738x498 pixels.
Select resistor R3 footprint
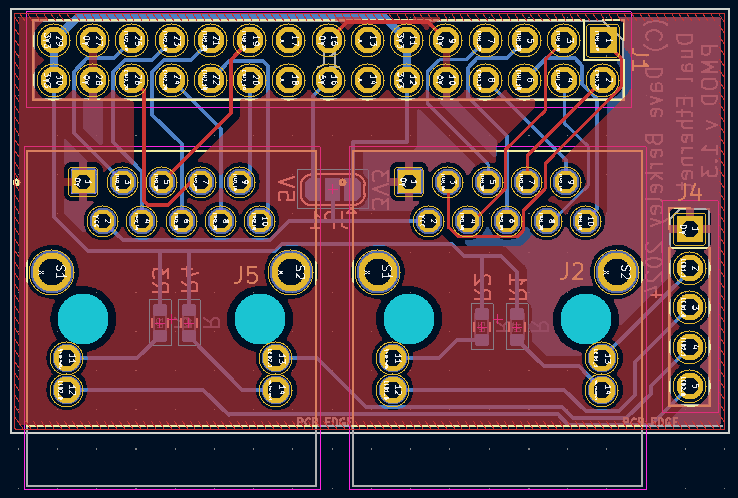point(160,323)
